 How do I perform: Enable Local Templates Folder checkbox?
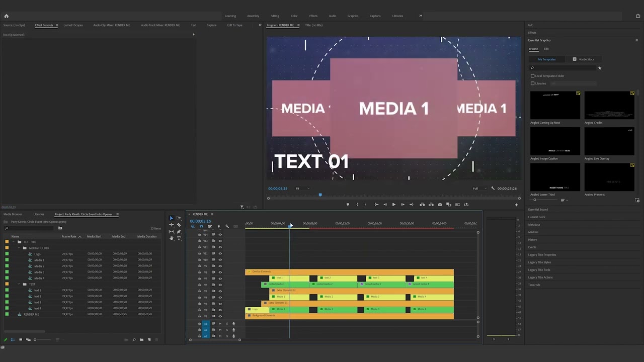pyautogui.click(x=532, y=76)
